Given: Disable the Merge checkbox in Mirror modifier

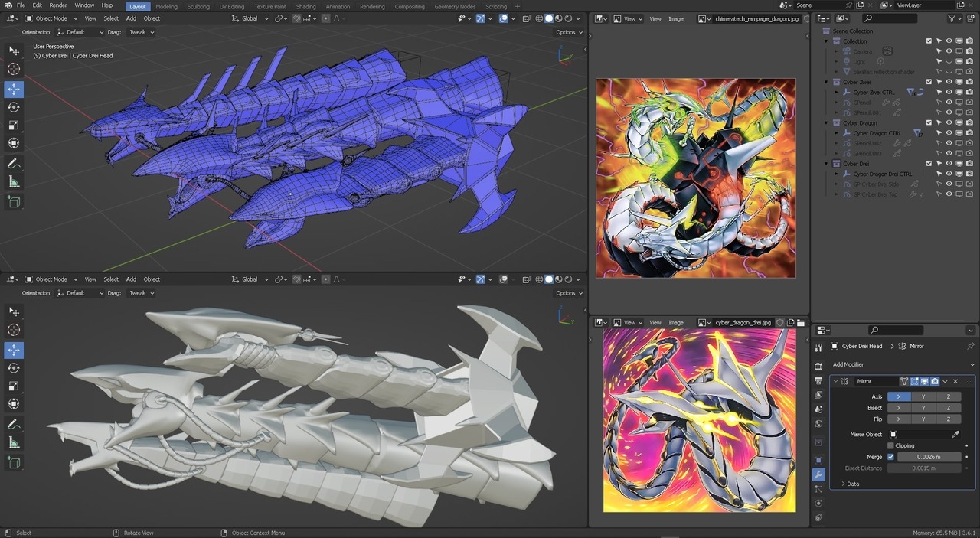Looking at the screenshot, I should tap(890, 457).
